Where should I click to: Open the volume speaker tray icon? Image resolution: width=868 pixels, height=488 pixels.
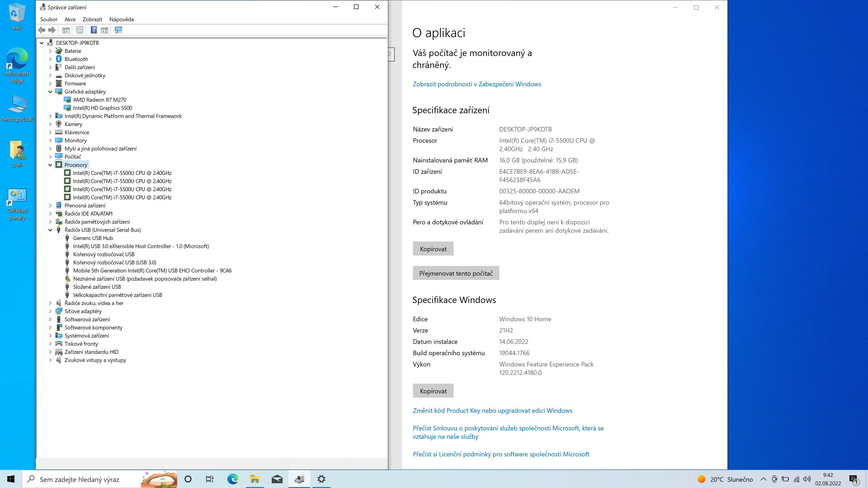point(807,479)
